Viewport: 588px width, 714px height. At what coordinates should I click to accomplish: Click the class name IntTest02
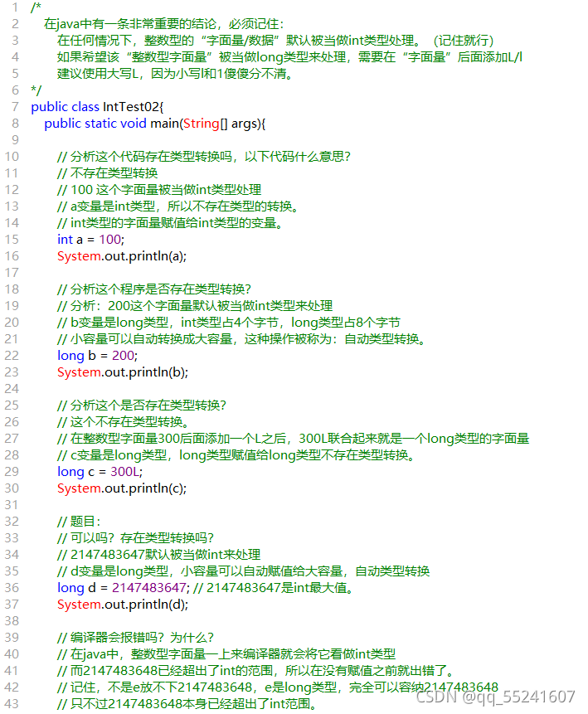131,107
